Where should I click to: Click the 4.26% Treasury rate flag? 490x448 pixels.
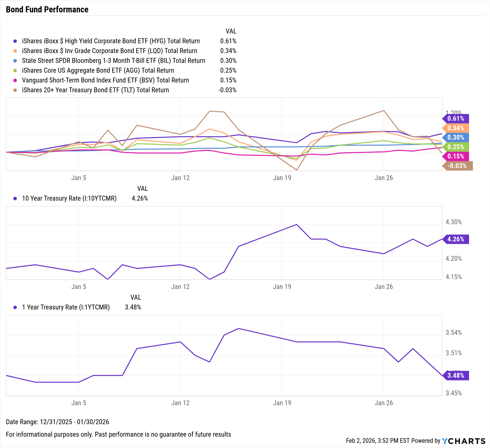(x=456, y=239)
